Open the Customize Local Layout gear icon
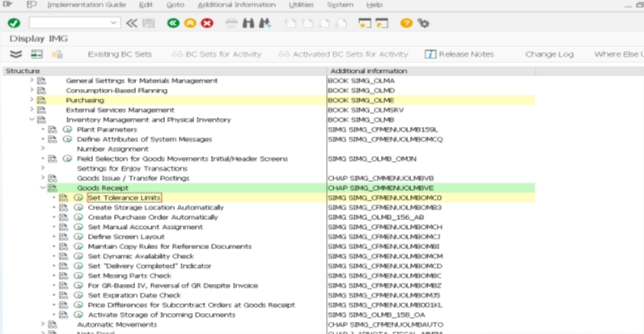Screen dimensions: 644x334 [423, 23]
